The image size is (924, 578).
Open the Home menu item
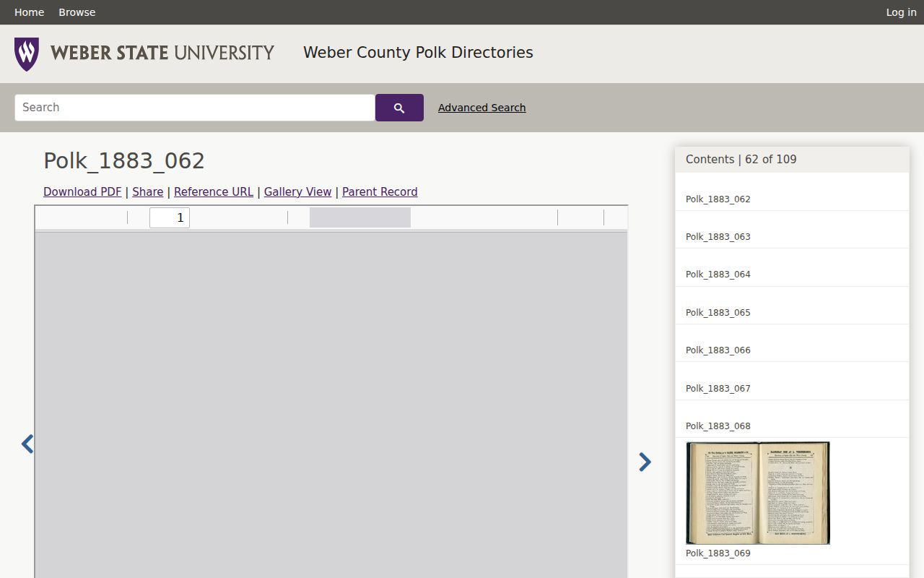29,12
